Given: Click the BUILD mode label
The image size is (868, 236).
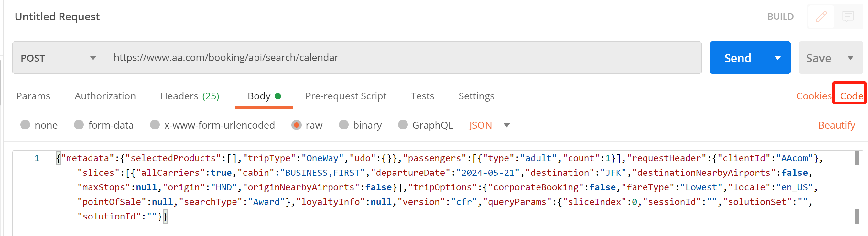Looking at the screenshot, I should 780,17.
